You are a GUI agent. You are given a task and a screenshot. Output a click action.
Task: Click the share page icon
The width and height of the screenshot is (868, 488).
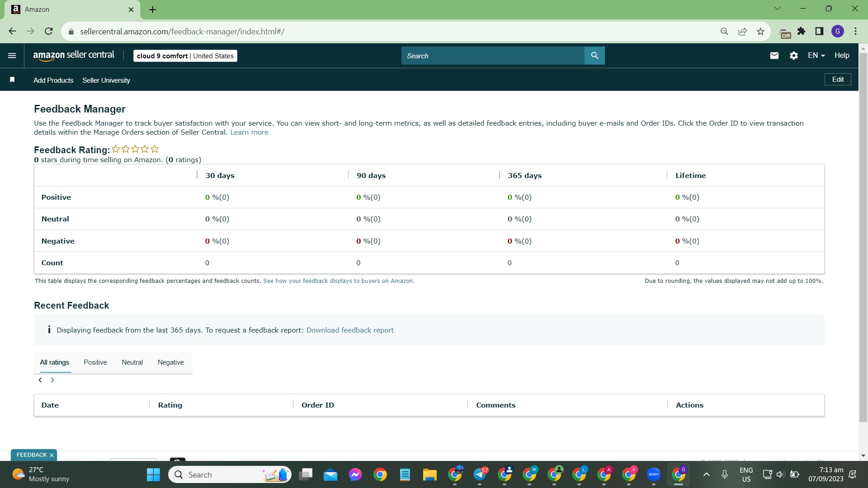tap(742, 31)
